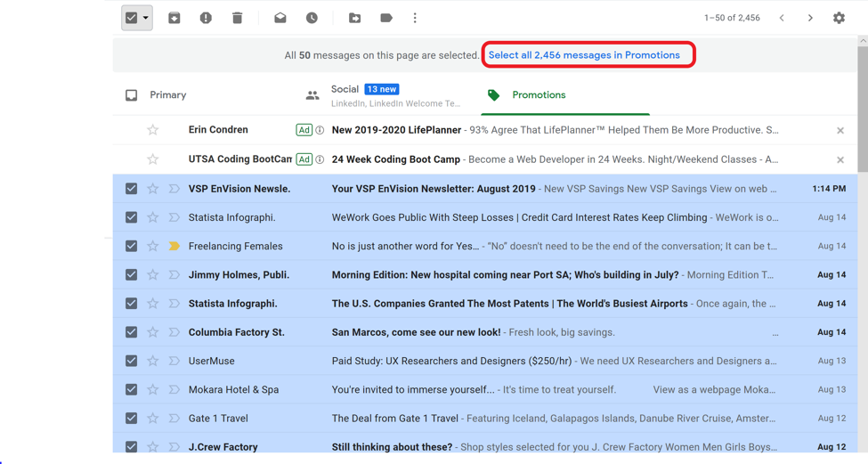Star the Erin Condren ad email
The width and height of the screenshot is (868, 464).
point(153,130)
